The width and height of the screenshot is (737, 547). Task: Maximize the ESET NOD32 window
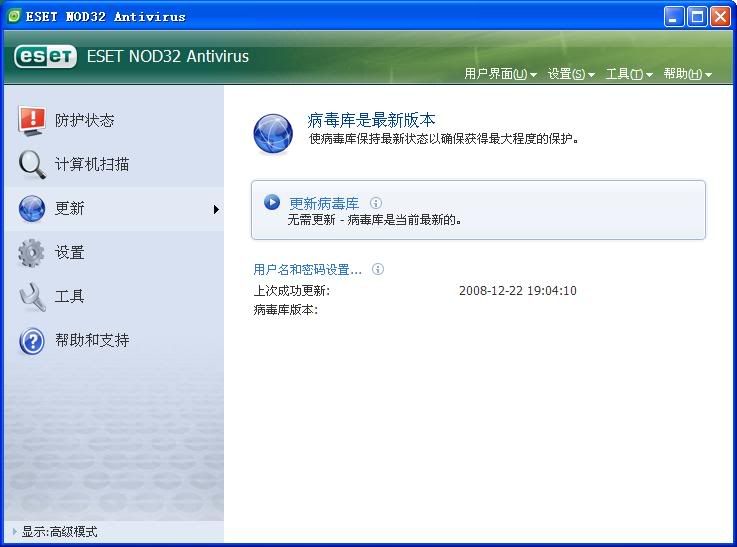pyautogui.click(x=697, y=17)
